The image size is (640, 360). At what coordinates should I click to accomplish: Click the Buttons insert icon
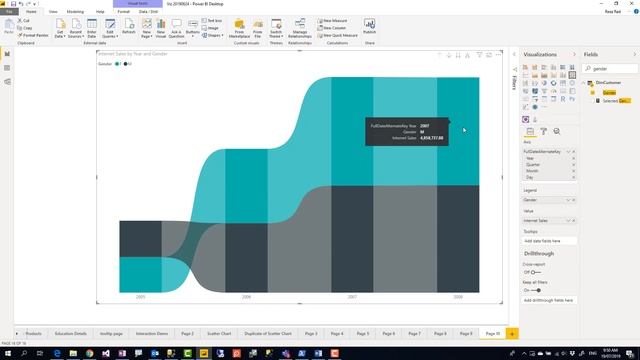pos(193,28)
